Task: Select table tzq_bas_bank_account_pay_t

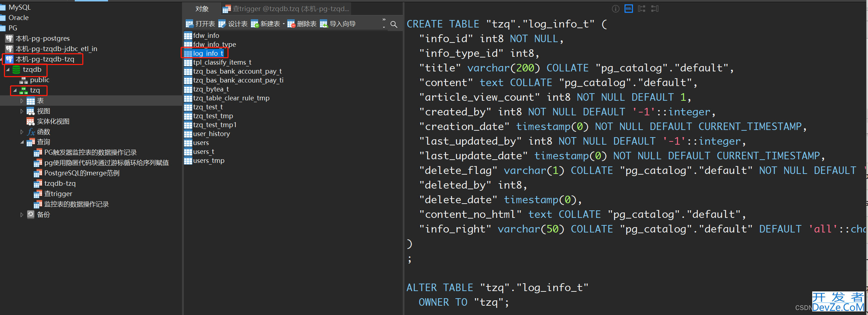Action: [x=237, y=71]
